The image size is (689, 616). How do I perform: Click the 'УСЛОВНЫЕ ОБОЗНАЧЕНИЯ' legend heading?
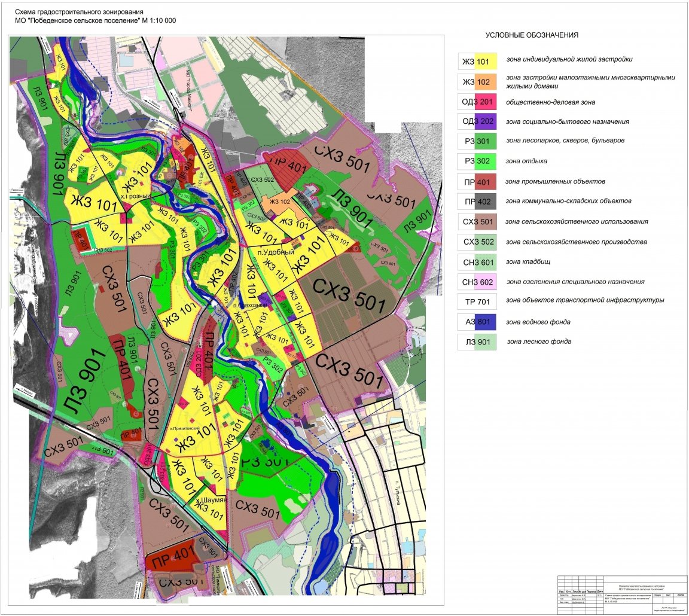(532, 35)
